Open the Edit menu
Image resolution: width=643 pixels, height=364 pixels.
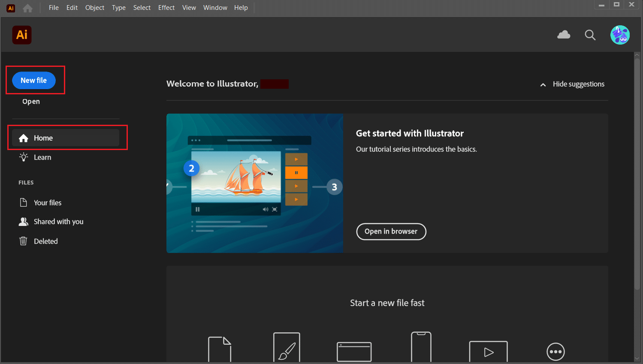(72, 8)
